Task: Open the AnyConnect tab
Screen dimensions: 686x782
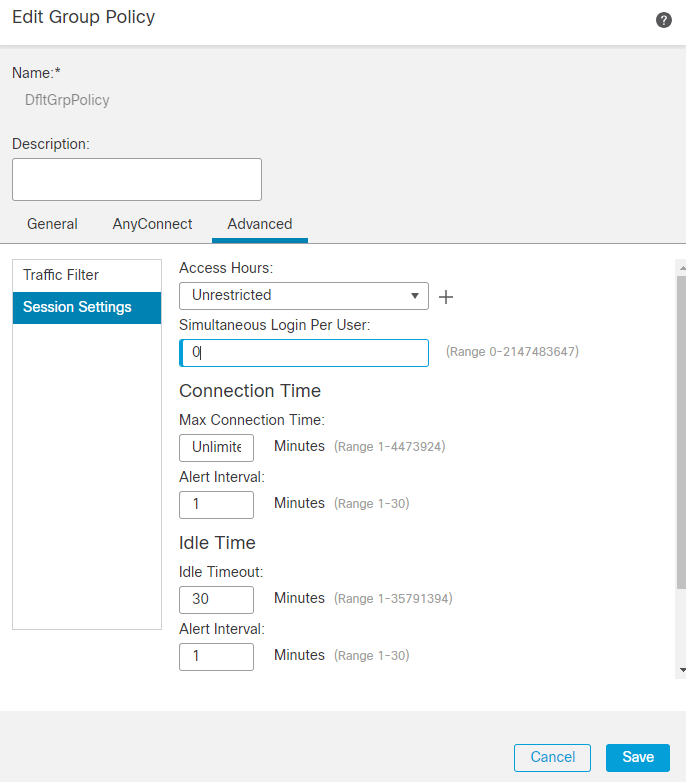Action: coord(152,224)
